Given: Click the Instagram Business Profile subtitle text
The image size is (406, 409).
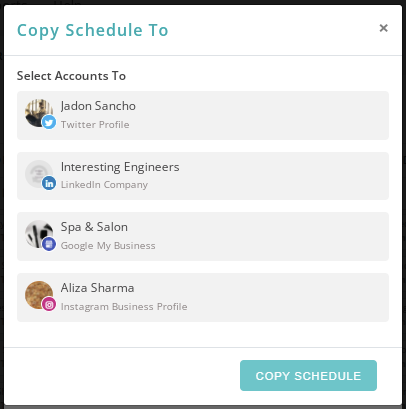Looking at the screenshot, I should 124,307.
